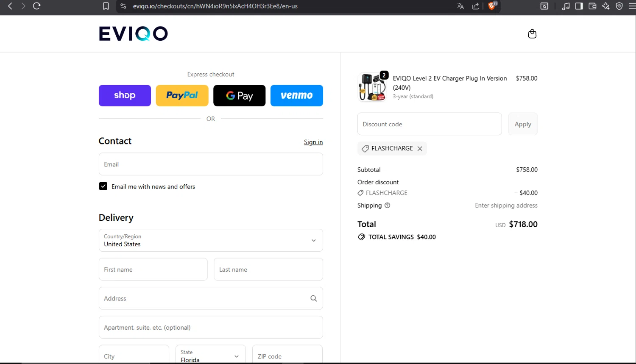636x364 pixels.
Task: Open the VPN shield icon
Action: 619,6
